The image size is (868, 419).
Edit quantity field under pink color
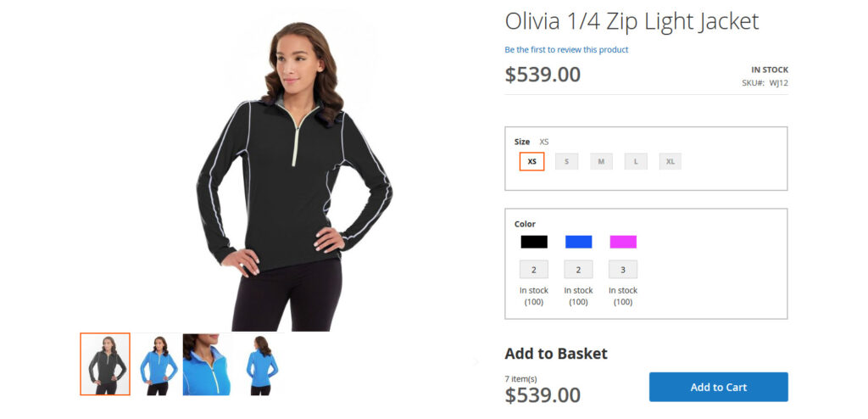pos(623,270)
